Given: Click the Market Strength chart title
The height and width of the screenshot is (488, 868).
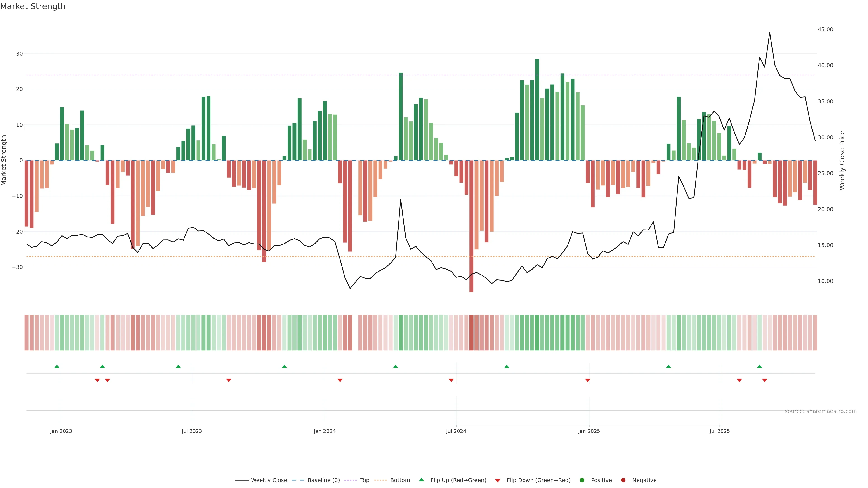Looking at the screenshot, I should pos(33,6).
